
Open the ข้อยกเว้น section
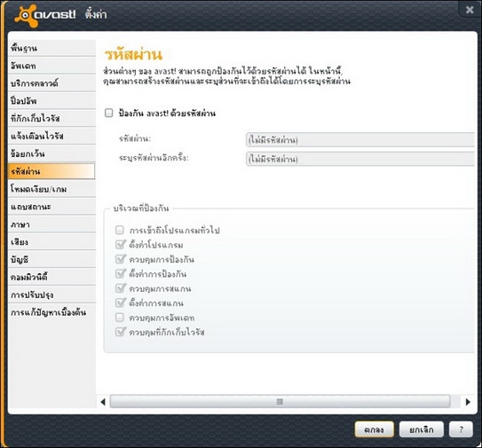click(51, 153)
